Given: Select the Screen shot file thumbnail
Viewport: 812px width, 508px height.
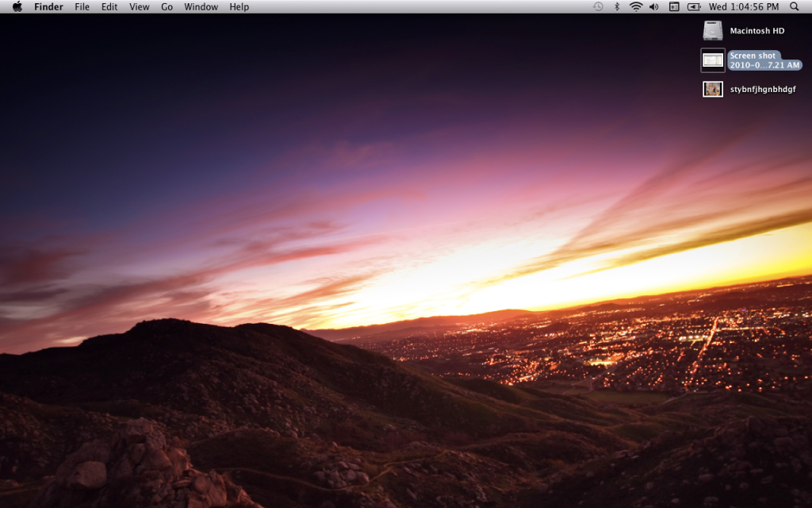Looking at the screenshot, I should pos(713,60).
